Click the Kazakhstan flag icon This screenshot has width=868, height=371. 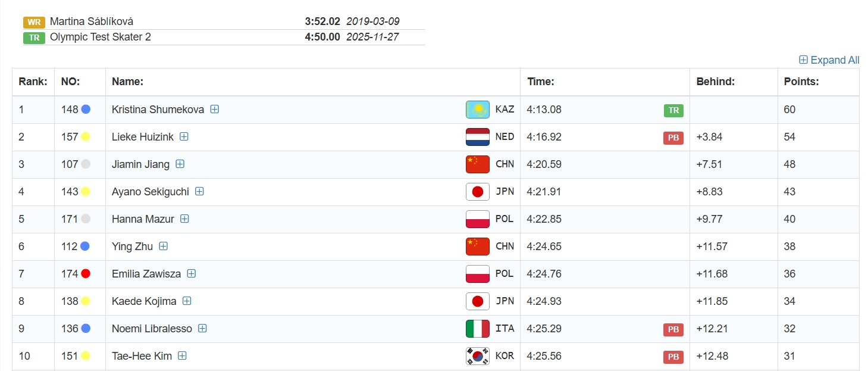pyautogui.click(x=477, y=110)
